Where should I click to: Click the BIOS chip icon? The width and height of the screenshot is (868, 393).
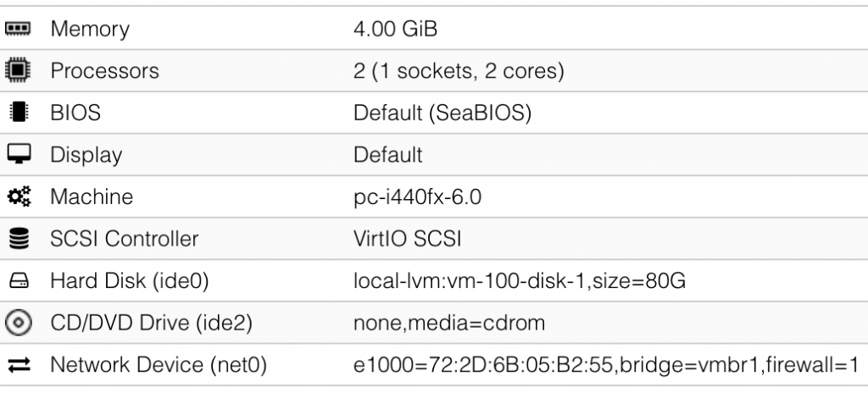(19, 113)
